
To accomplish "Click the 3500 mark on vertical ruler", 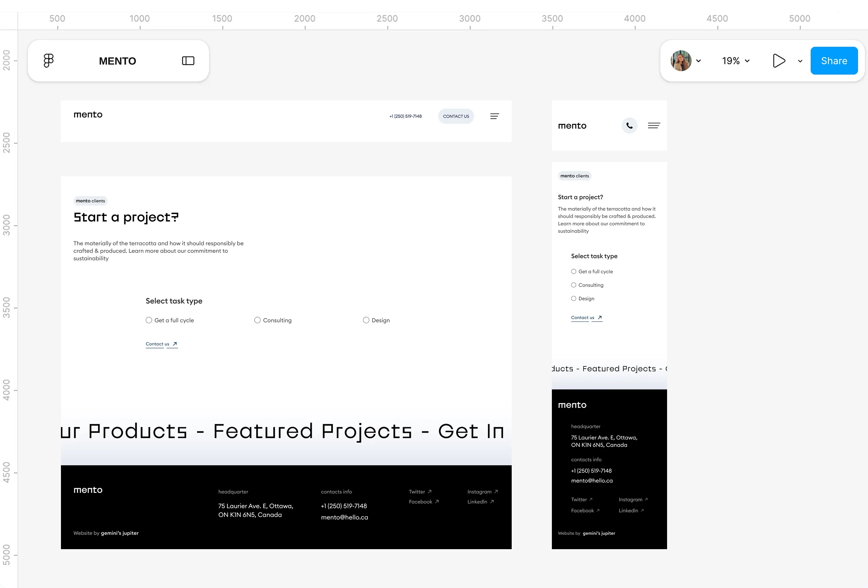I will [x=6, y=308].
